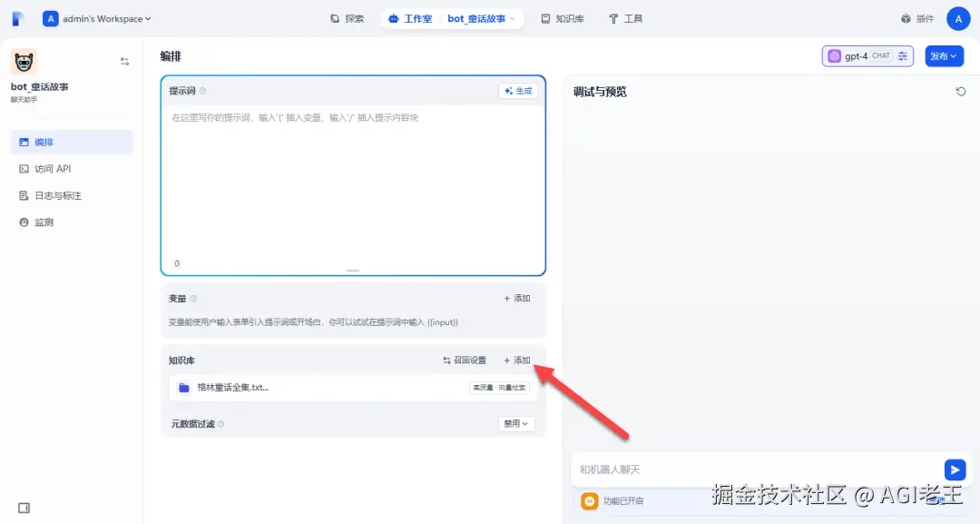Click the gpt-4 OpenAI logo icon
The image size is (980, 524).
tap(835, 56)
